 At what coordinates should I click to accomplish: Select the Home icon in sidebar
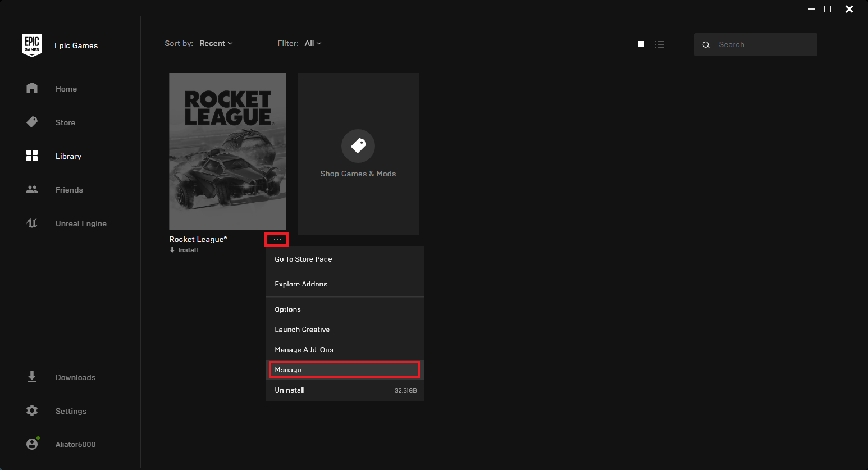click(32, 88)
